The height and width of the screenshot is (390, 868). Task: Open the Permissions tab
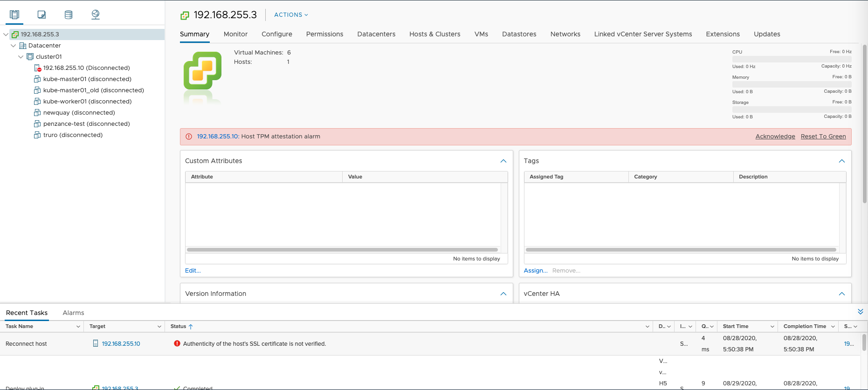point(324,34)
